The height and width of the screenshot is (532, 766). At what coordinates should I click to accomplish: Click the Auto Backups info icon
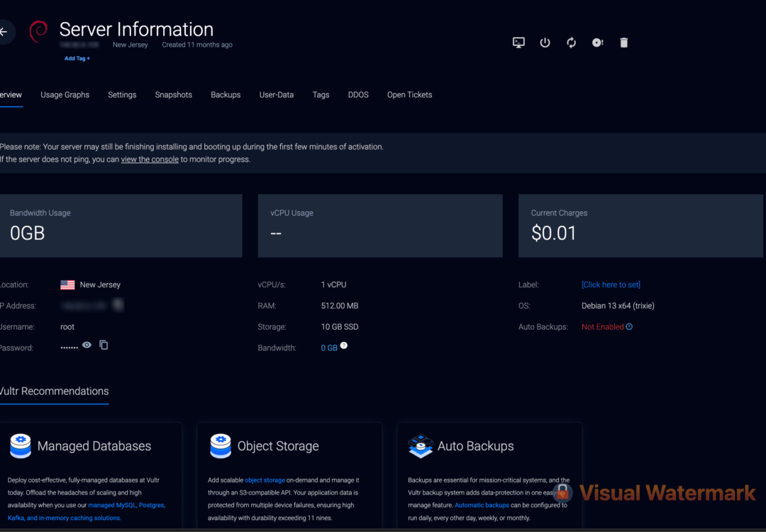629,327
